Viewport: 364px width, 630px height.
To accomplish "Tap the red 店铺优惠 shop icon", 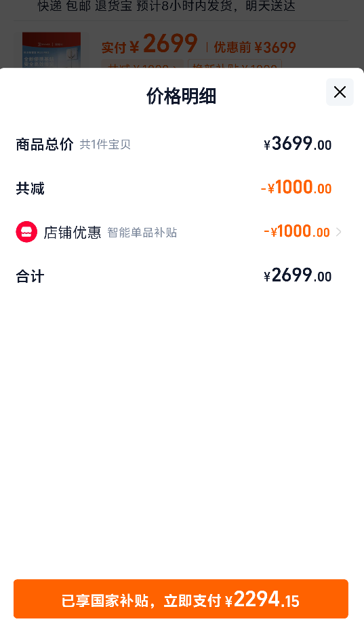I will click(26, 232).
